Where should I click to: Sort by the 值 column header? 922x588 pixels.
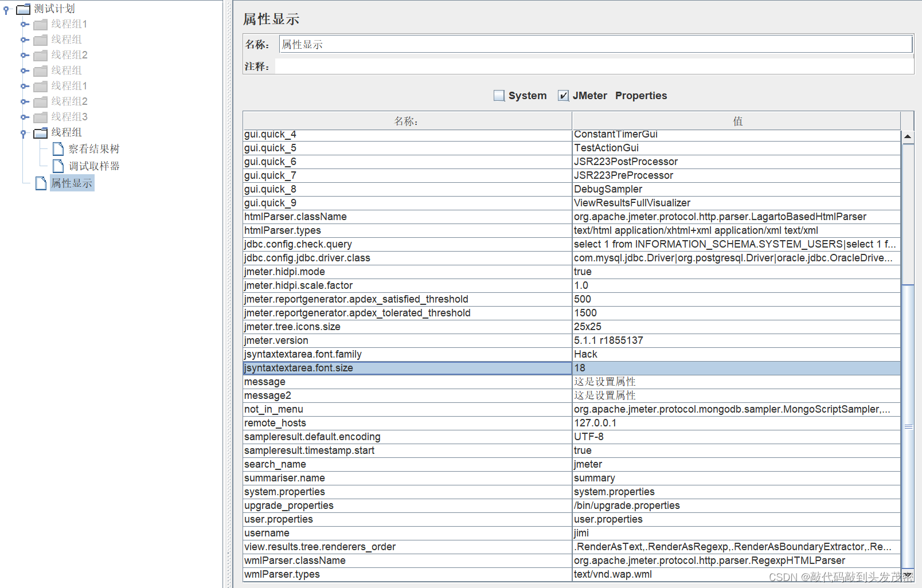click(736, 121)
